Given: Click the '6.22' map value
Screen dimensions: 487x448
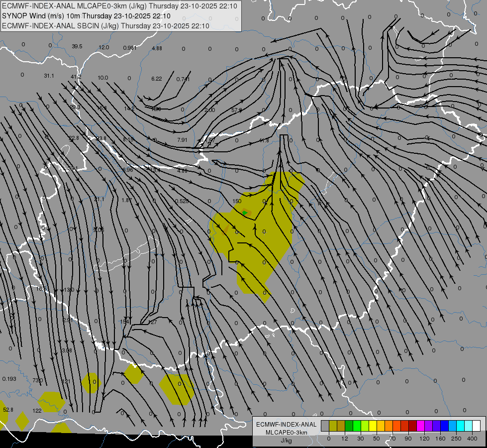Looking at the screenshot, I should click(157, 79).
